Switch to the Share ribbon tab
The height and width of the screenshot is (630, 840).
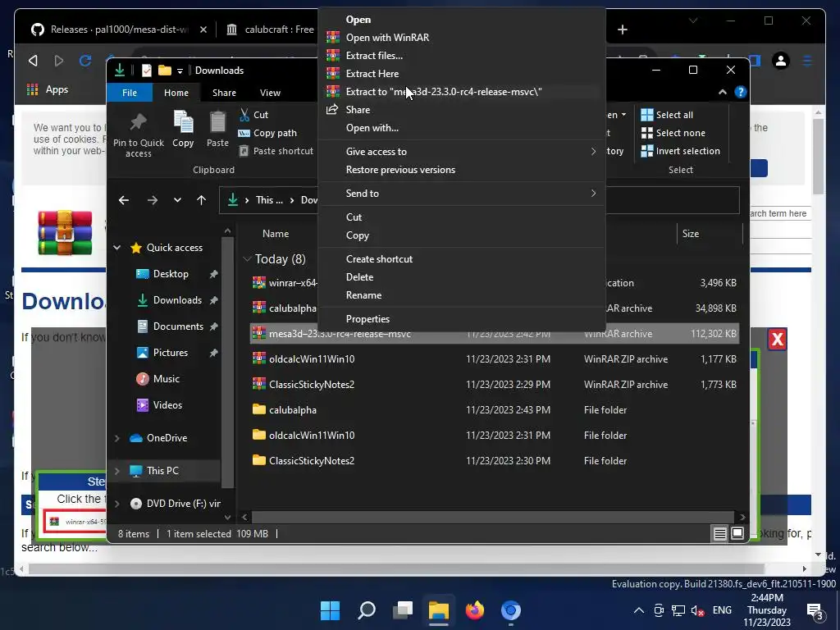tap(224, 93)
